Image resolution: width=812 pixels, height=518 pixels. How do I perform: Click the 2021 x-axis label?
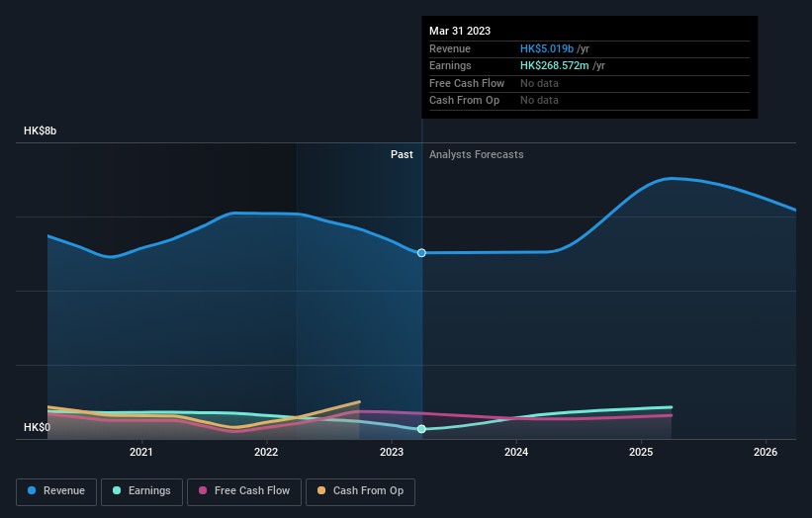(x=140, y=452)
